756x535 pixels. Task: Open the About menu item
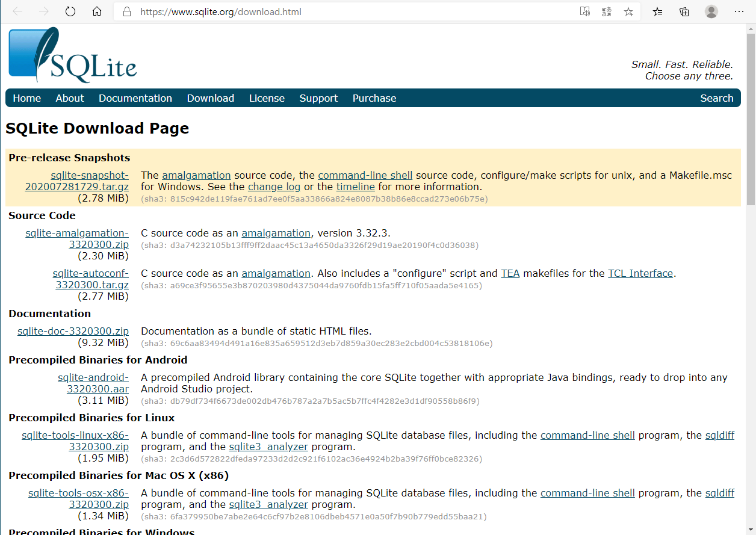click(70, 98)
